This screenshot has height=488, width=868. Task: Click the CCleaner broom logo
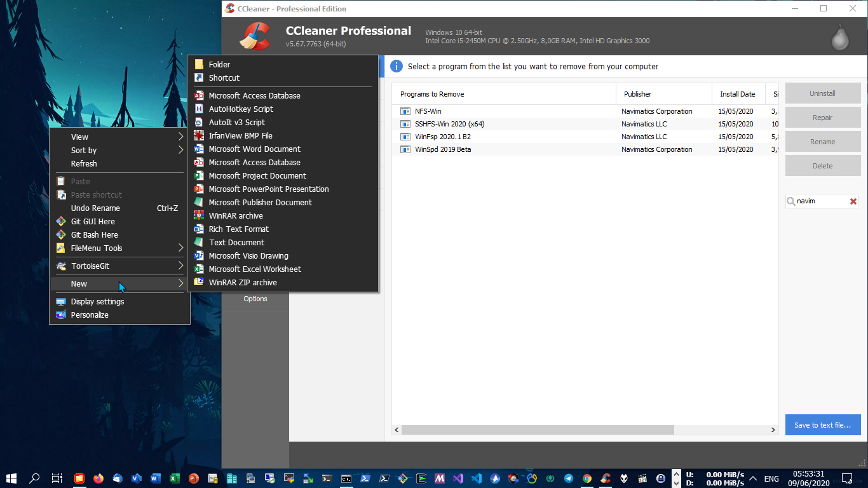(x=254, y=36)
